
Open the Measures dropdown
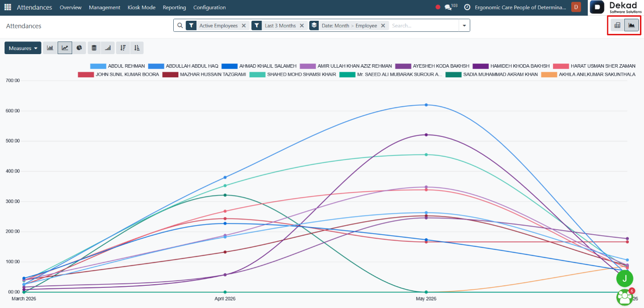point(23,48)
